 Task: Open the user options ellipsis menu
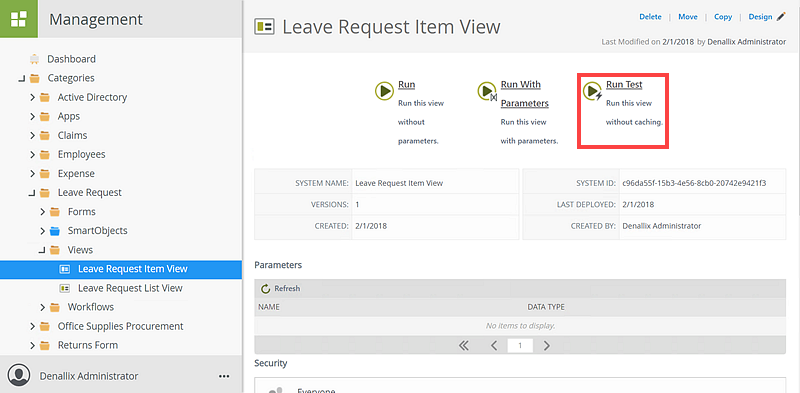pos(223,376)
